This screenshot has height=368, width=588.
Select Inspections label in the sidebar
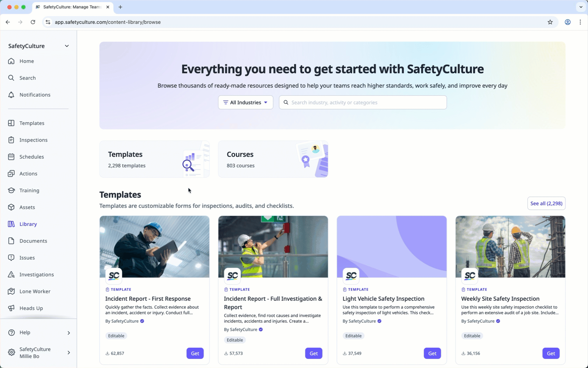[34, 140]
